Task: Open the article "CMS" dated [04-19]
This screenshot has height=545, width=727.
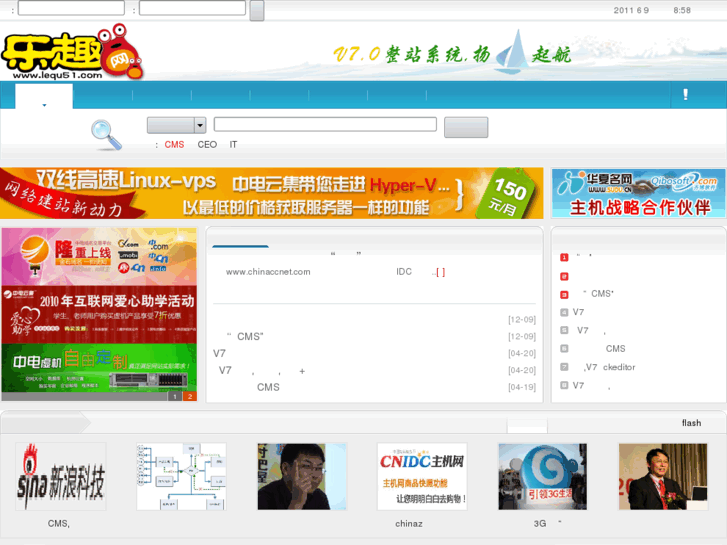Action: [268, 387]
